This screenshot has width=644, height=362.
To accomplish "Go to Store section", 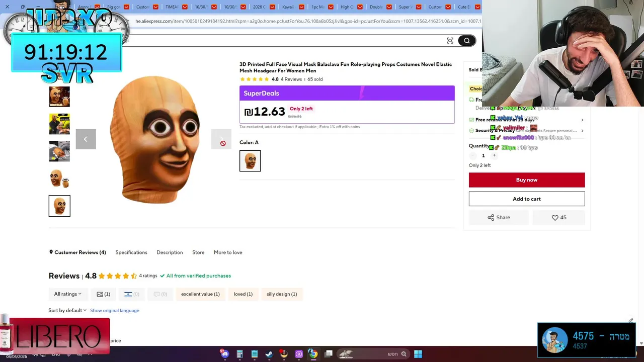I will [x=198, y=252].
